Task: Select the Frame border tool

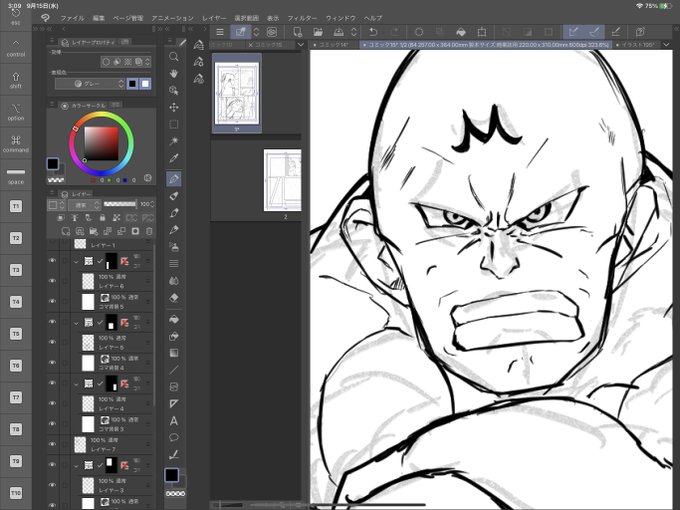Action: (x=173, y=387)
